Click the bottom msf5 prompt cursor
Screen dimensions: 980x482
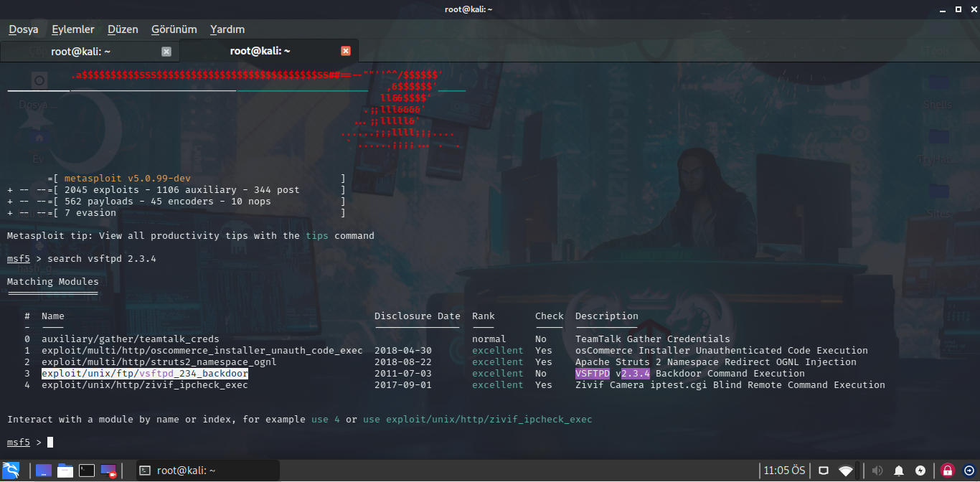[50, 443]
